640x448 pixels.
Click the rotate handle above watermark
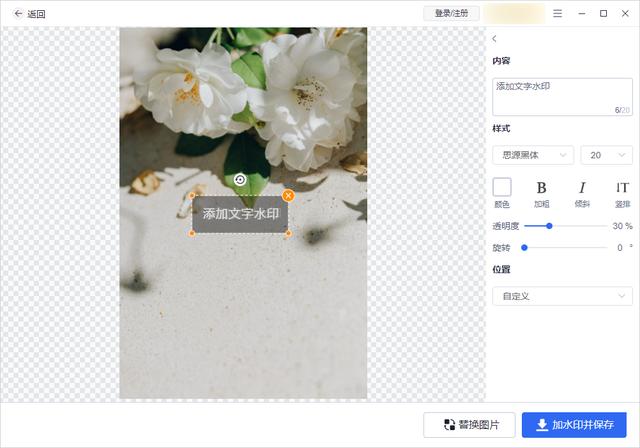click(240, 180)
